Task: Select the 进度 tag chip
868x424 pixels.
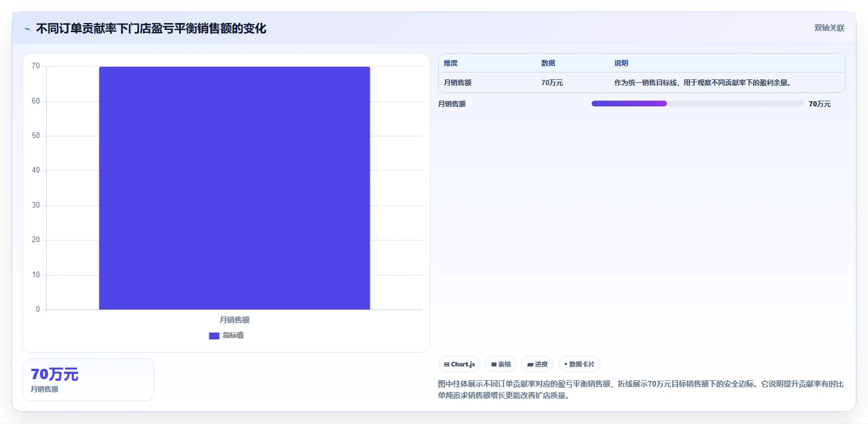Action: point(537,364)
